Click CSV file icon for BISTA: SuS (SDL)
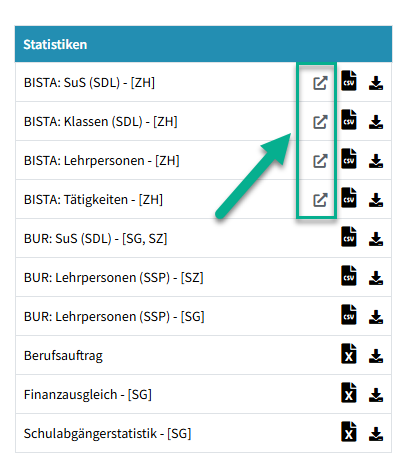This screenshot has height=469, width=414. point(349,81)
